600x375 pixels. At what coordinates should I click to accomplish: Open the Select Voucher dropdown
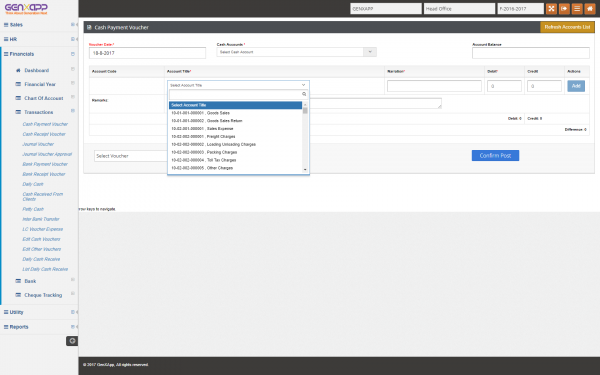pos(130,156)
